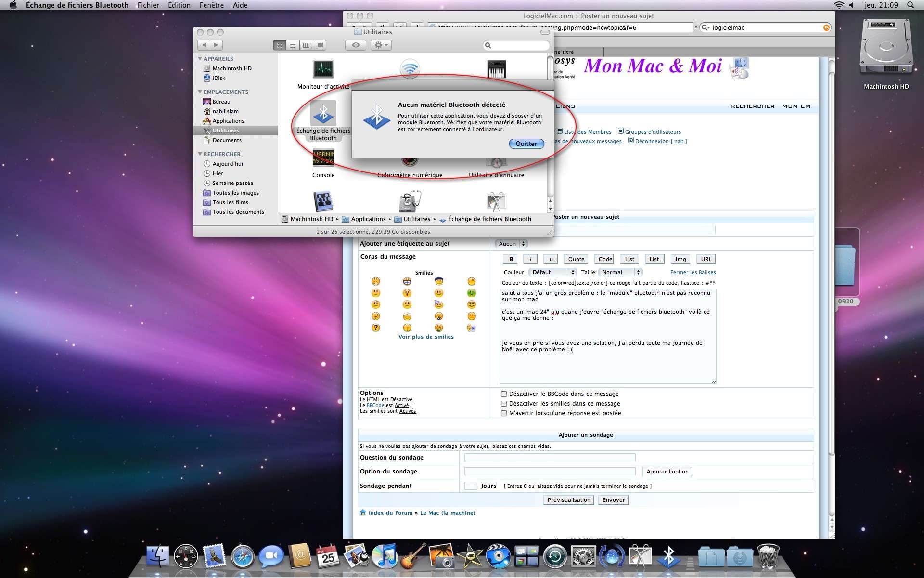Open iDVD from the Dock
This screenshot has width=924, height=578.
coord(498,557)
